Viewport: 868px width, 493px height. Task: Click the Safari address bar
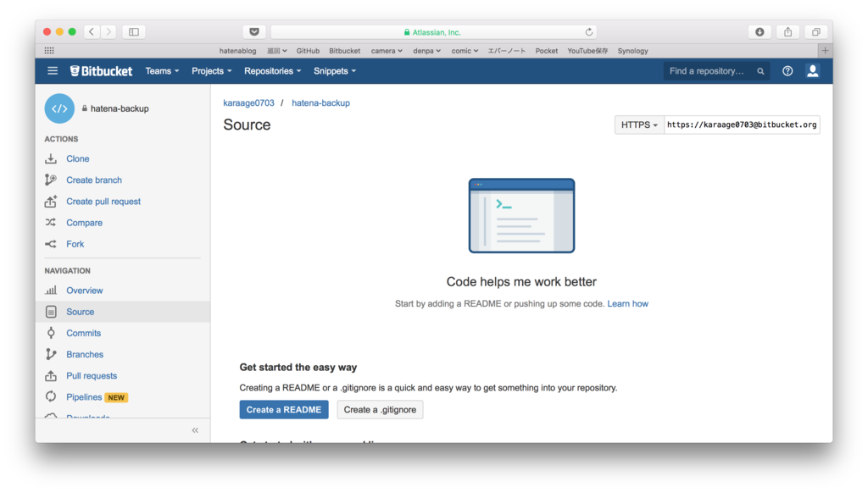point(433,32)
